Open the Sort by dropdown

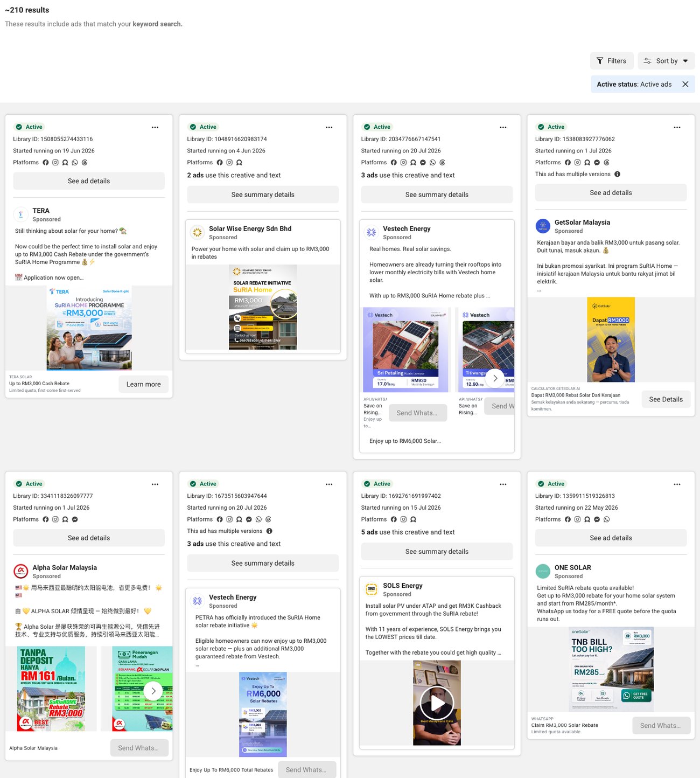point(667,61)
